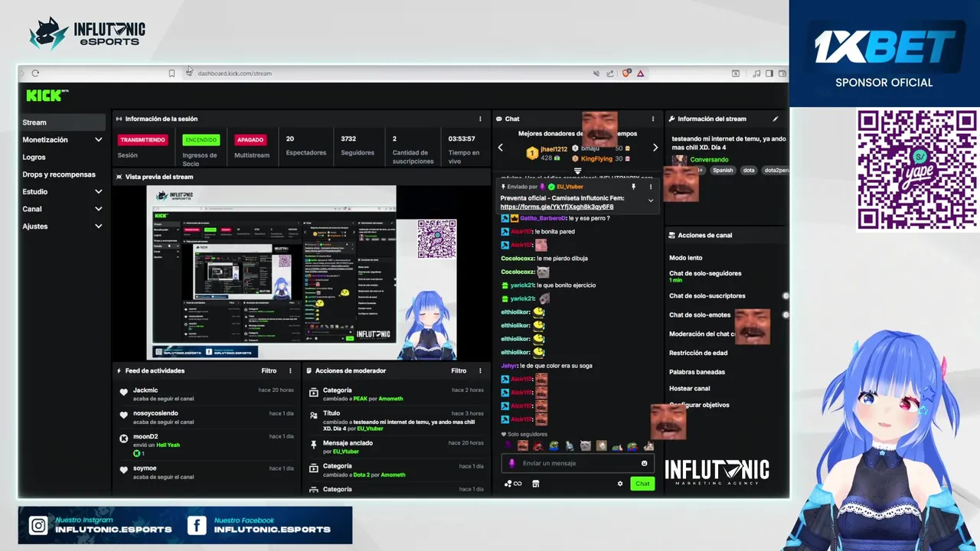This screenshot has height=551, width=980.
Task: Toggle Chat de solo-suscriptores switch
Action: coord(785,295)
